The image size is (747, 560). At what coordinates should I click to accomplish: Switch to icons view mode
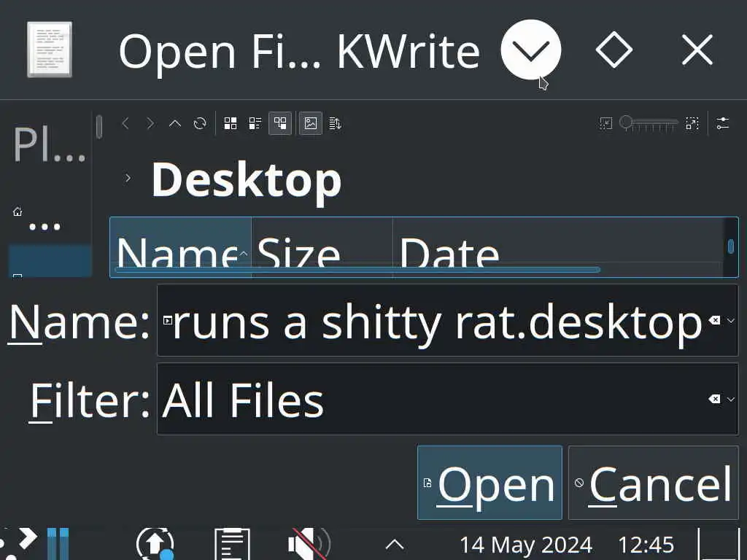[231, 124]
